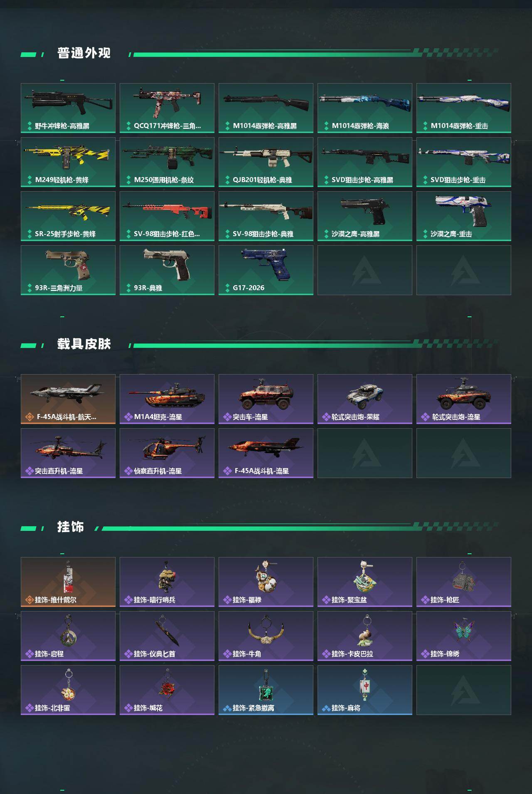Select the 挂饰-牛角 horn charm

[266, 636]
